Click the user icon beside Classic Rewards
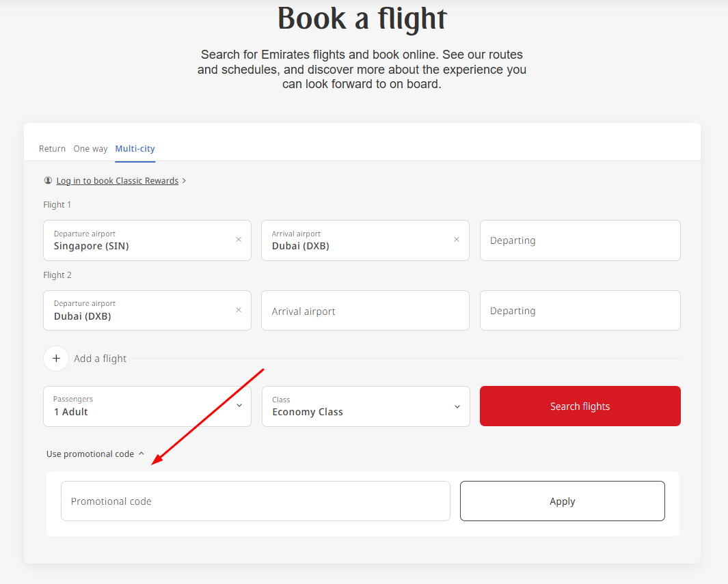 (48, 181)
